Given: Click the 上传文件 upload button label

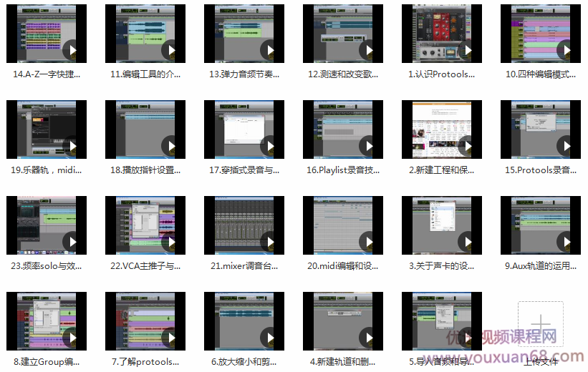Looking at the screenshot, I should (x=540, y=361).
